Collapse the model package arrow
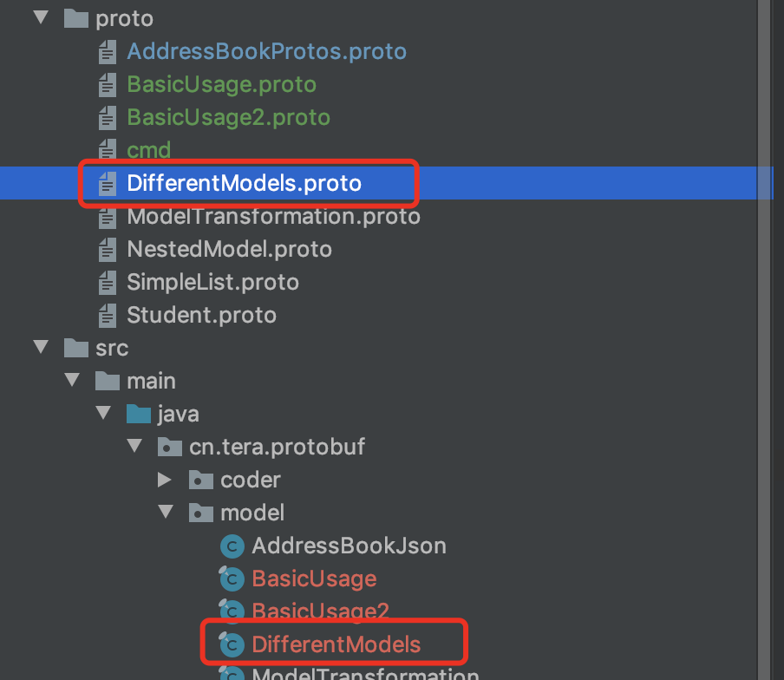Screen dimensions: 784x680 click(x=166, y=512)
